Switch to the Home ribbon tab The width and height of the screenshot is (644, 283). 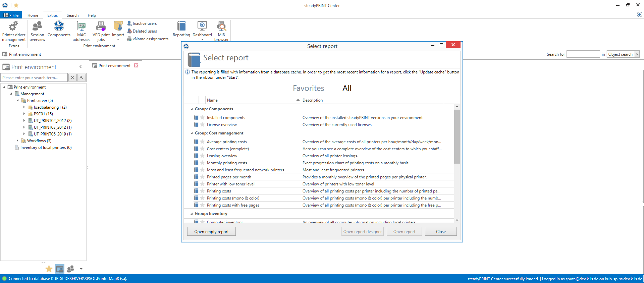(x=33, y=15)
